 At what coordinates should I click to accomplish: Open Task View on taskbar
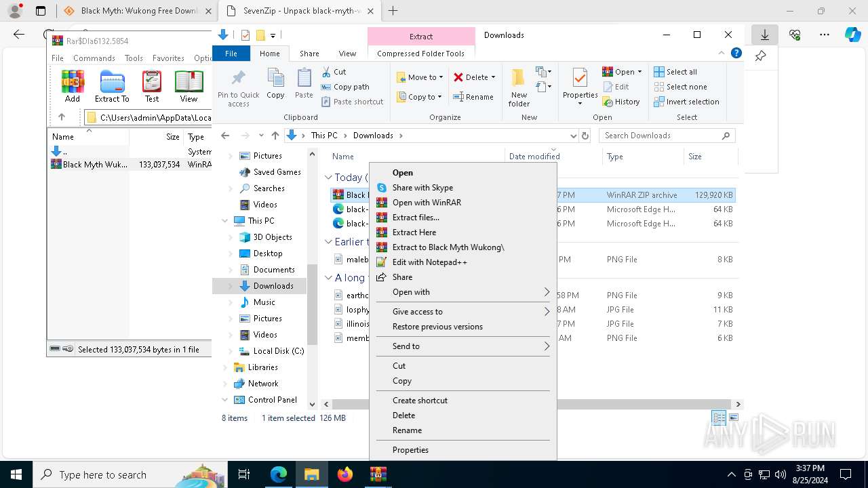click(x=244, y=474)
